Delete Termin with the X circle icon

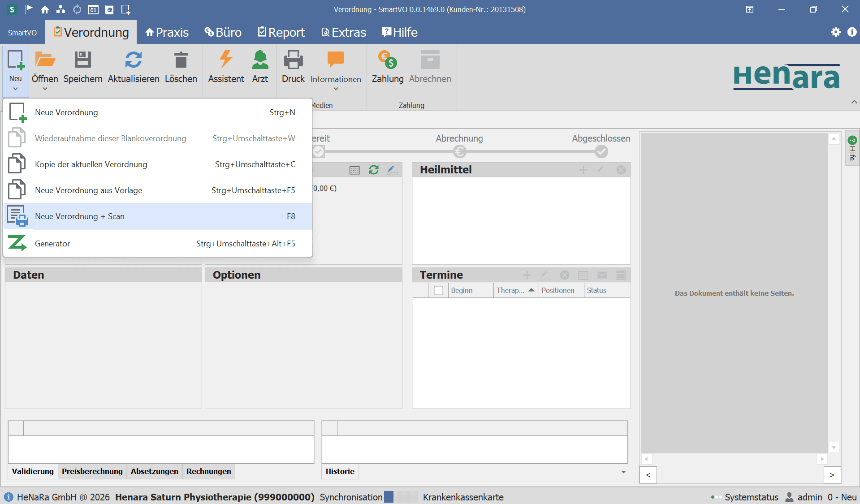pyautogui.click(x=565, y=275)
